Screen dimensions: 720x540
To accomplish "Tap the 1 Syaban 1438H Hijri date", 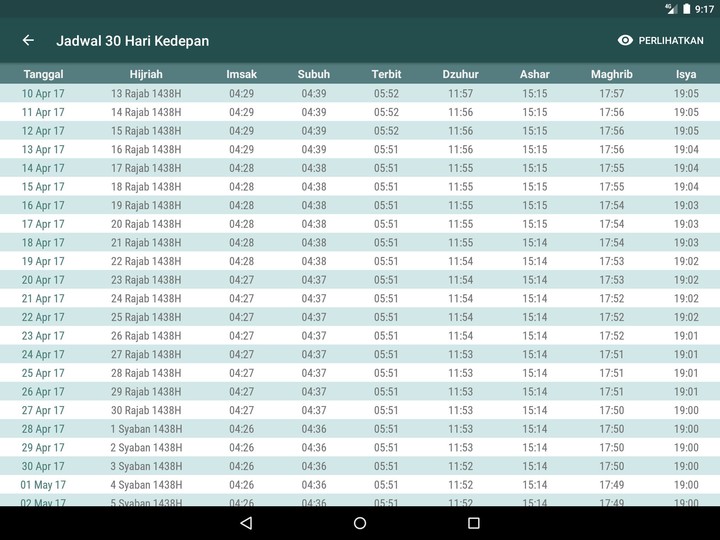I will [x=146, y=429].
